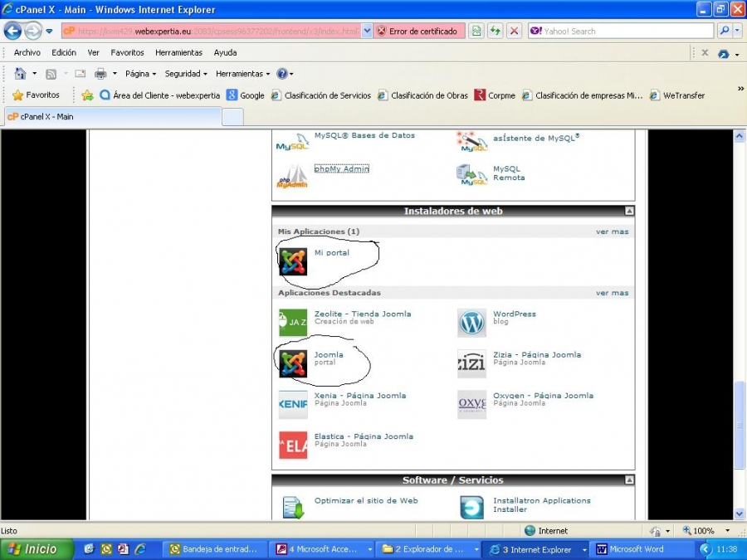
Task: Expand the Página toolbar dropdown
Action: point(140,74)
